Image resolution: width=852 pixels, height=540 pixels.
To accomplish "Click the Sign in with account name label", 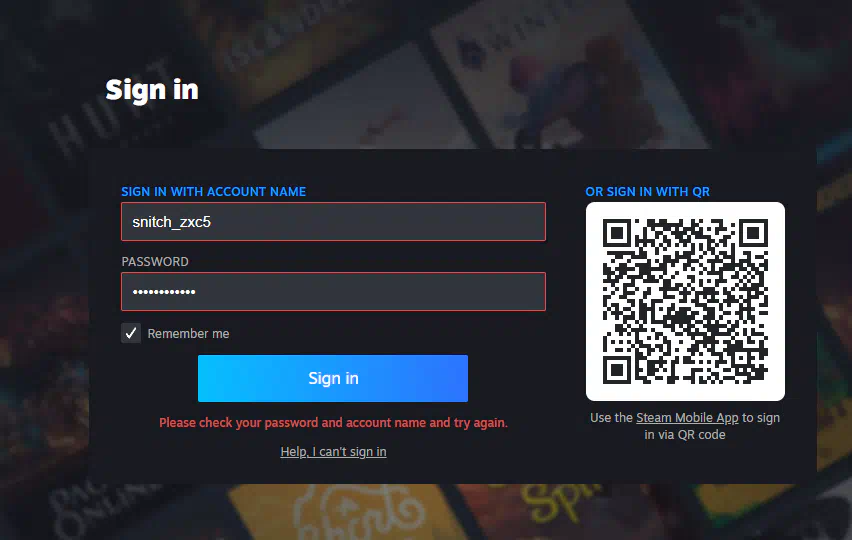I will tap(214, 192).
